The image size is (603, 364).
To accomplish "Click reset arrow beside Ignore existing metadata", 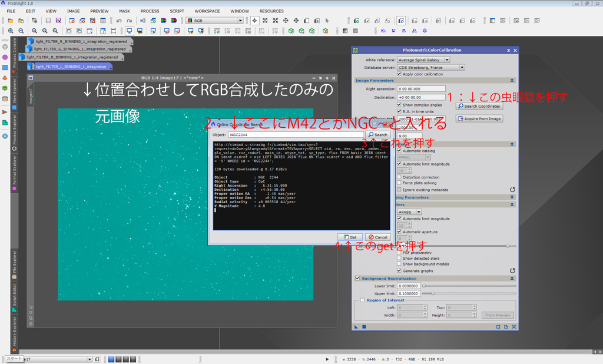I will [x=512, y=190].
